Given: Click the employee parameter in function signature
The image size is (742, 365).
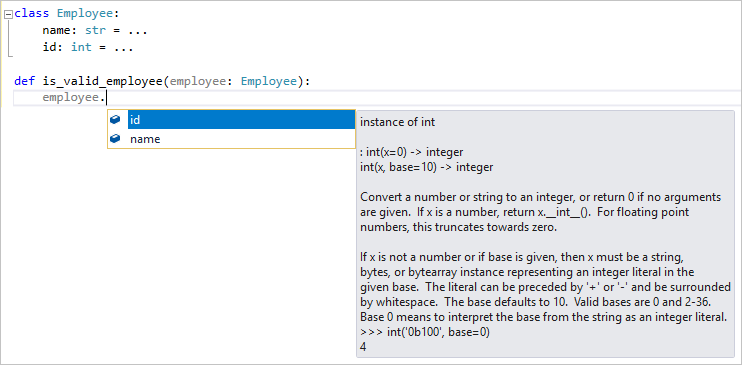Looking at the screenshot, I should pos(198,81).
